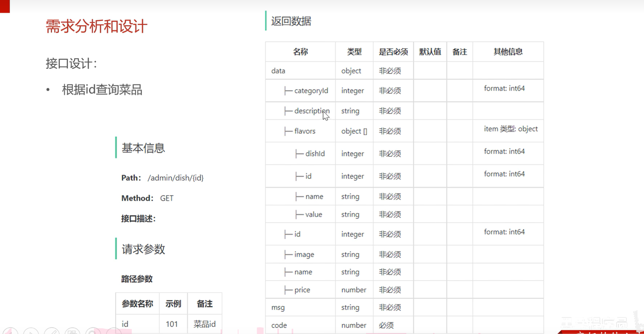Open the more slideshow options button
644x334 pixels.
[x=114, y=331]
